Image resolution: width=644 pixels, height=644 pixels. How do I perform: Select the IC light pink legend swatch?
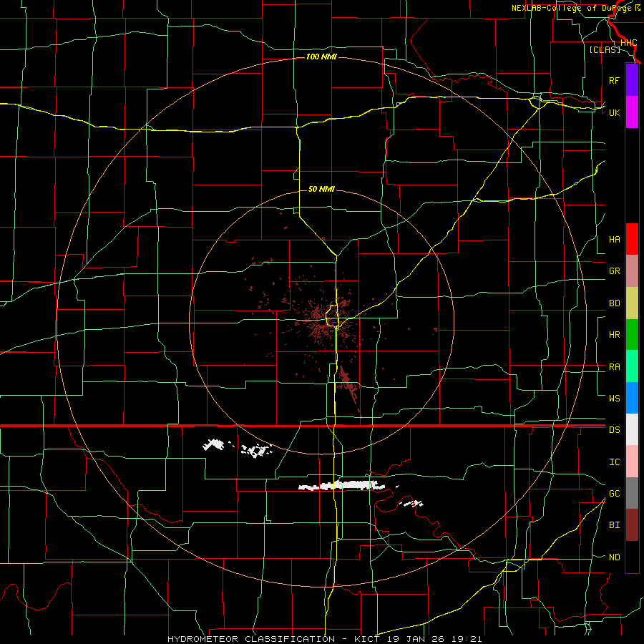coord(632,462)
